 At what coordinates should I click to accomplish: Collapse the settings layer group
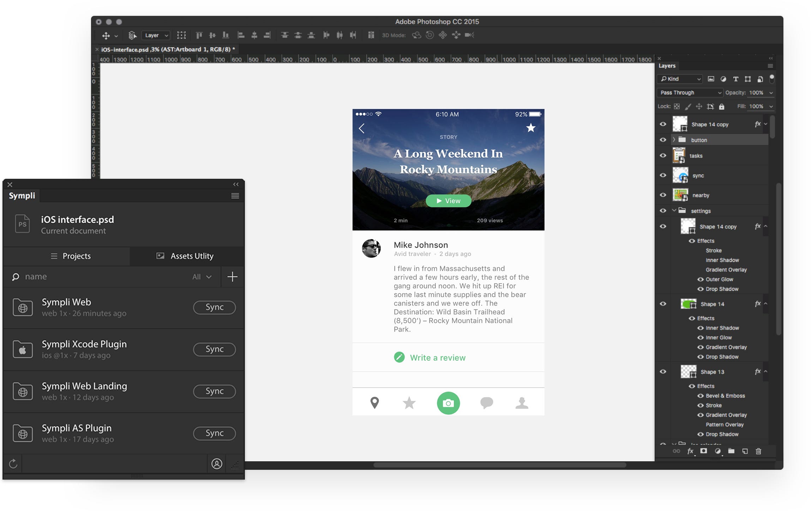click(674, 211)
